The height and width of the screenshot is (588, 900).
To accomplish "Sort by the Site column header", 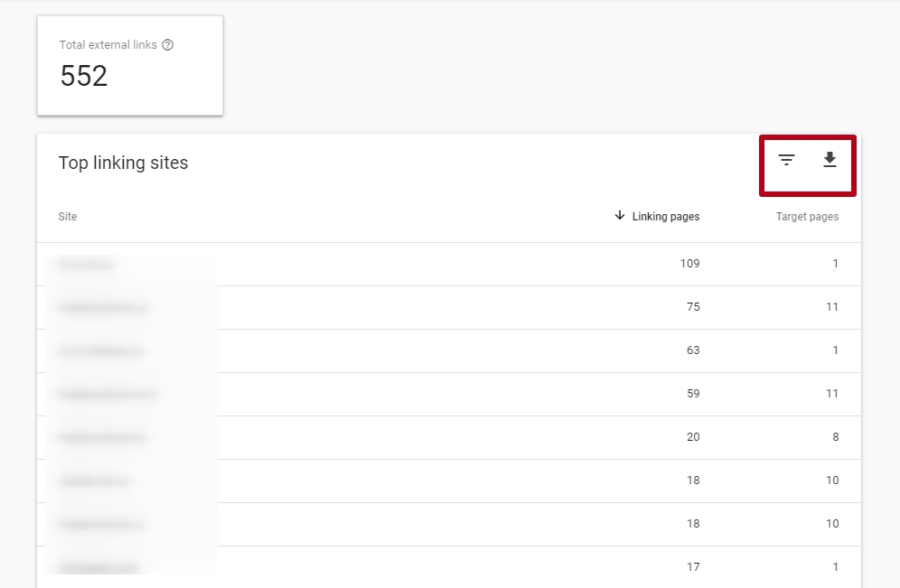I will tap(68, 216).
